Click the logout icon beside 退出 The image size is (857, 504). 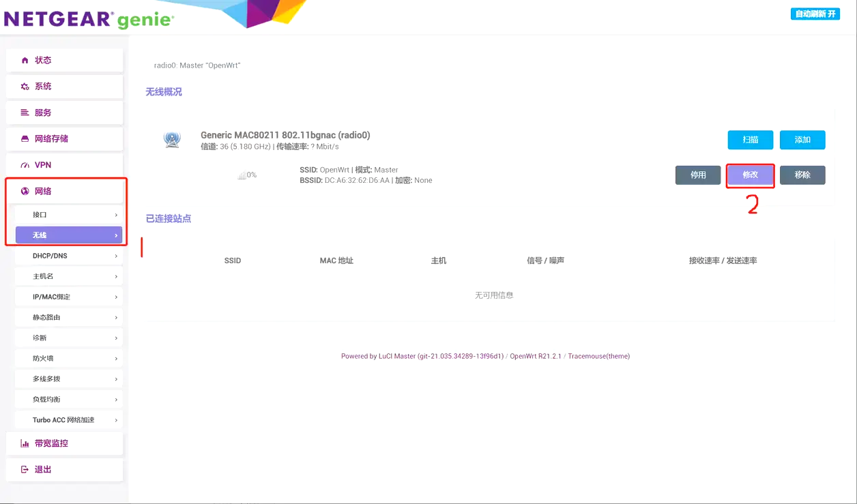tap(25, 470)
